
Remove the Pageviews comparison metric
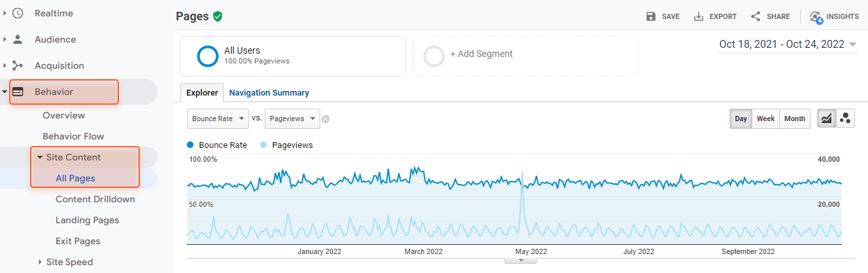point(325,119)
